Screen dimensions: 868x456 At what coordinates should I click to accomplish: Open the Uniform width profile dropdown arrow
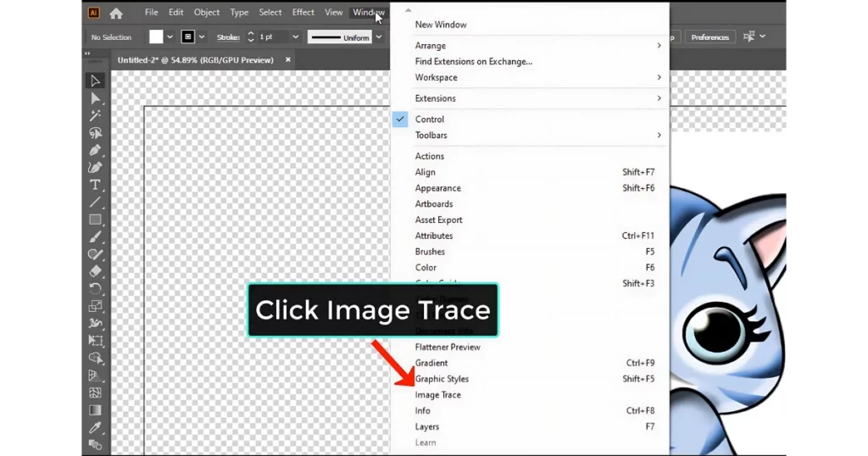click(379, 37)
